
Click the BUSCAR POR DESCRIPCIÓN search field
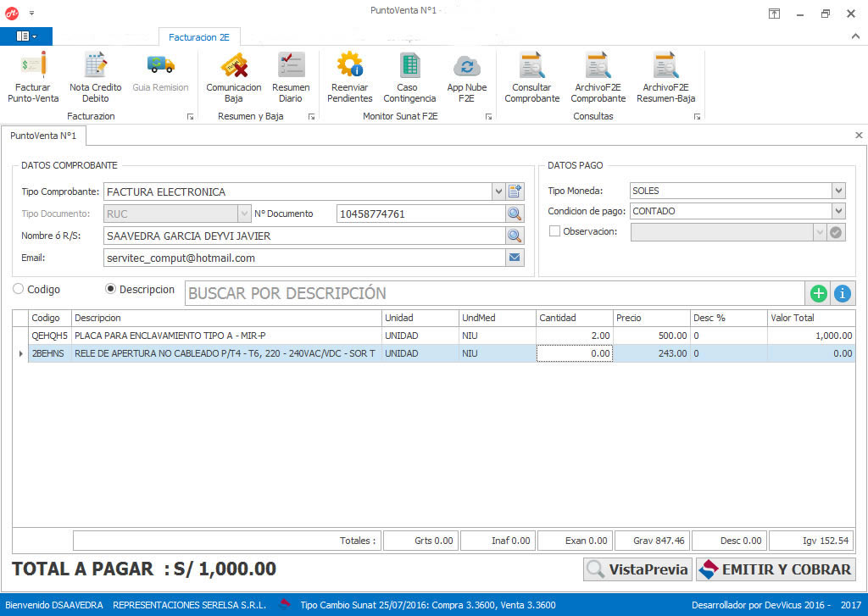point(494,293)
